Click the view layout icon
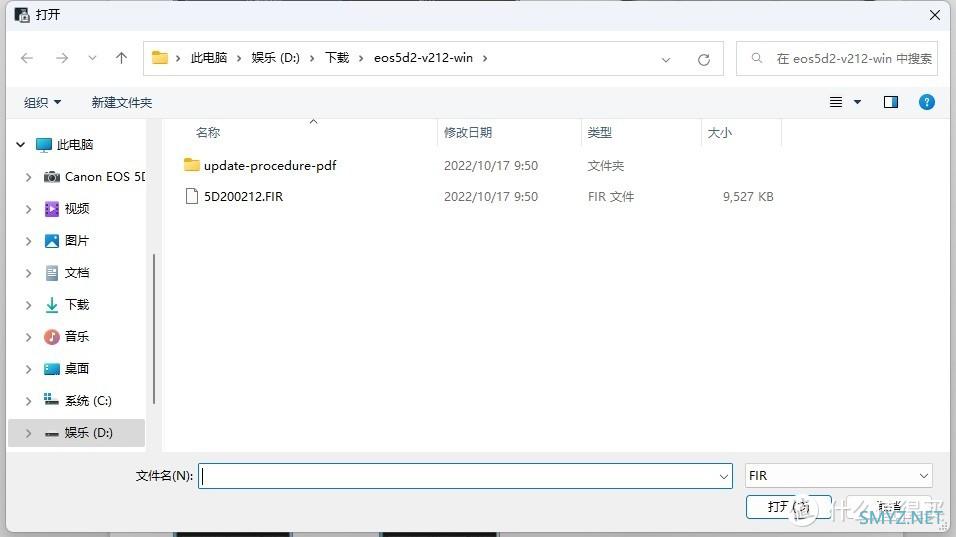Image resolution: width=956 pixels, height=537 pixels. (836, 102)
